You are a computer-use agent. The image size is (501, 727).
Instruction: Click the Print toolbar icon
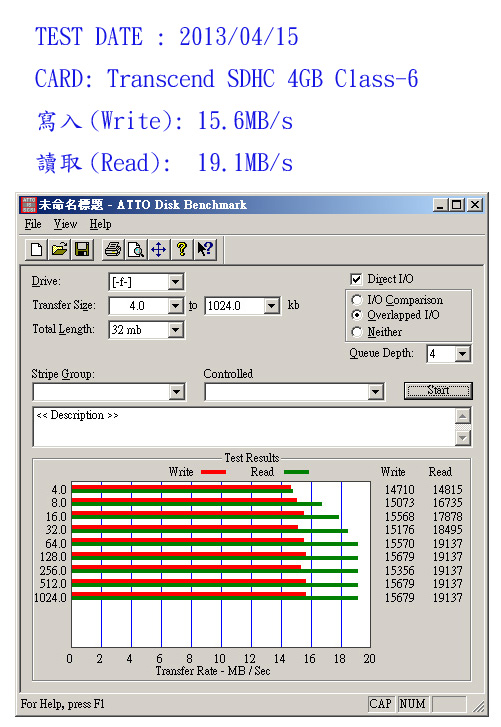(113, 249)
